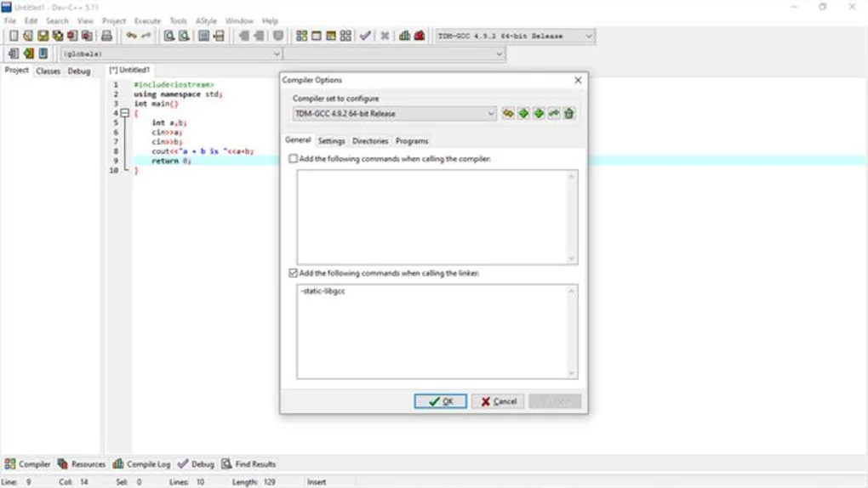Open the Compile Log bottom tab
The width and height of the screenshot is (868, 488).
(141, 464)
